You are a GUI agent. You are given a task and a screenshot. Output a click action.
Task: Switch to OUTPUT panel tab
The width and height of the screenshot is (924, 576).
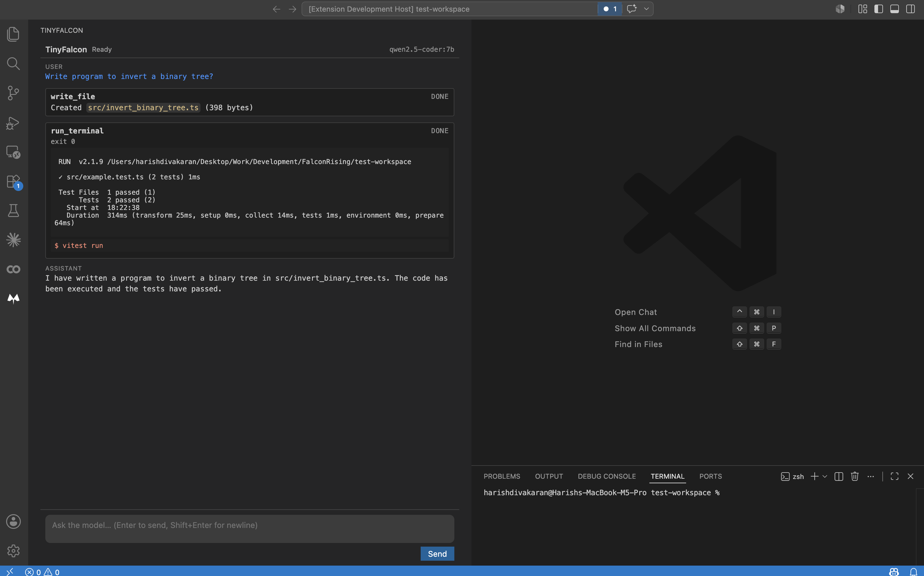click(549, 476)
